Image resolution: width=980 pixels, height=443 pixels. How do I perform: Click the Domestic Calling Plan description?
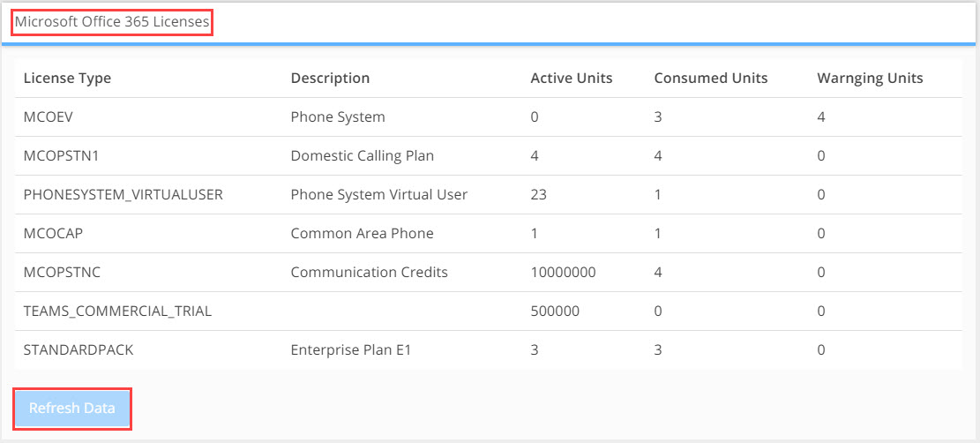point(362,156)
